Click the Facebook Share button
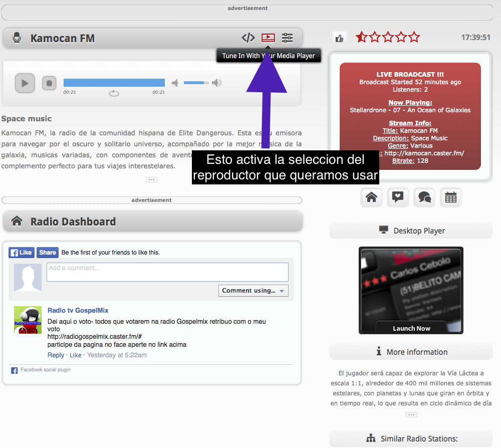 pyautogui.click(x=48, y=253)
